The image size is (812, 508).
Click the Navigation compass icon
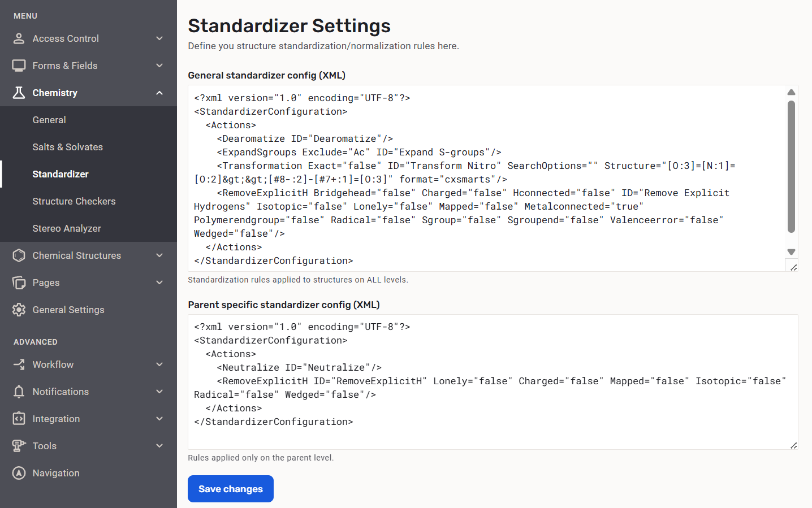[x=19, y=473]
